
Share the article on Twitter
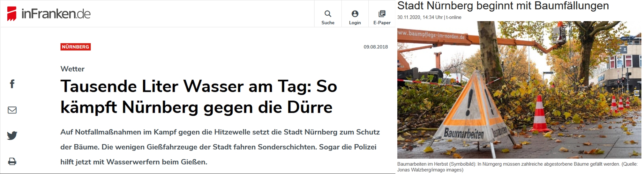(12, 135)
